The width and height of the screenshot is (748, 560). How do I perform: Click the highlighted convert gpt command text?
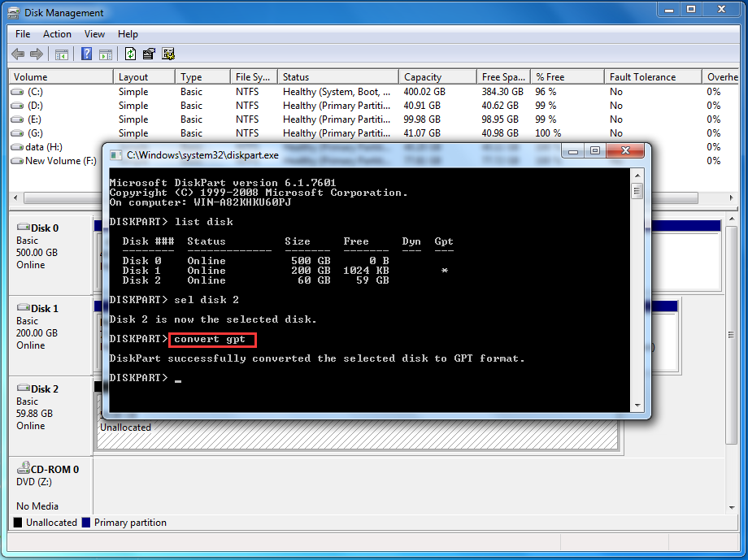click(x=212, y=339)
